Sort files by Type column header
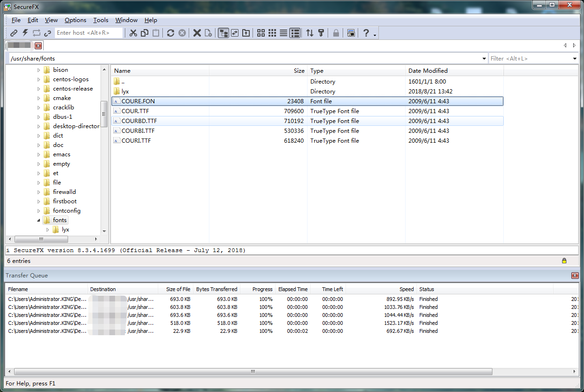The width and height of the screenshot is (584, 392). pyautogui.click(x=356, y=71)
